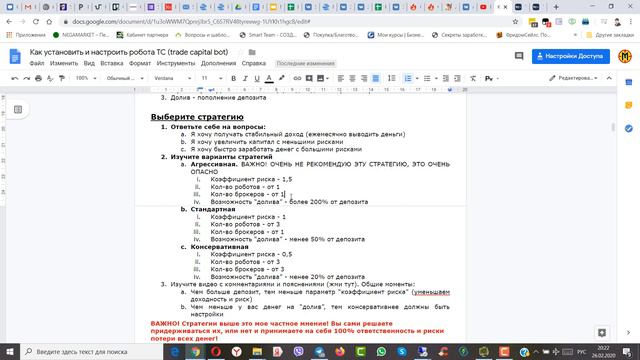Image resolution: width=640 pixels, height=360 pixels.
Task: Clear formatting with toolbar icon
Action: (x=473, y=78)
